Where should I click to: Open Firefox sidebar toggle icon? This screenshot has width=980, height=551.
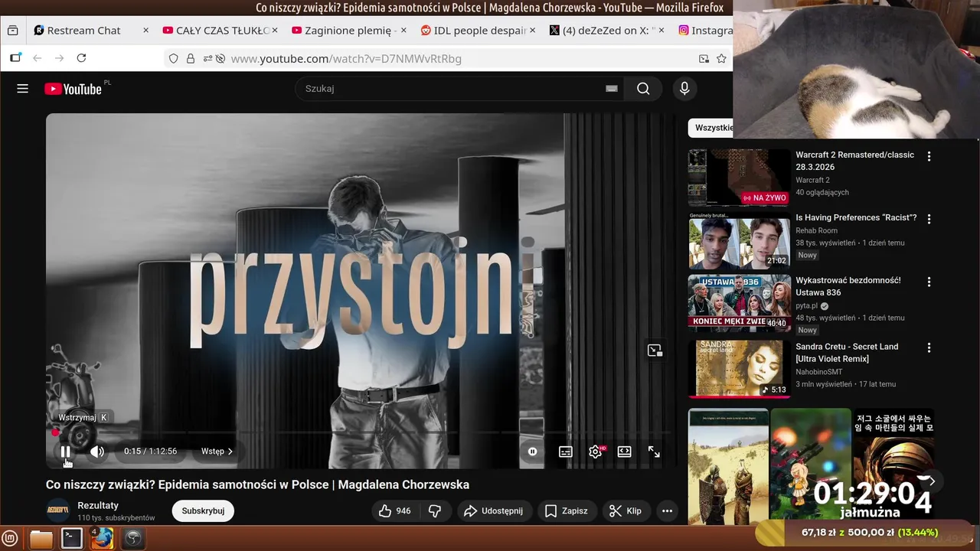(15, 58)
